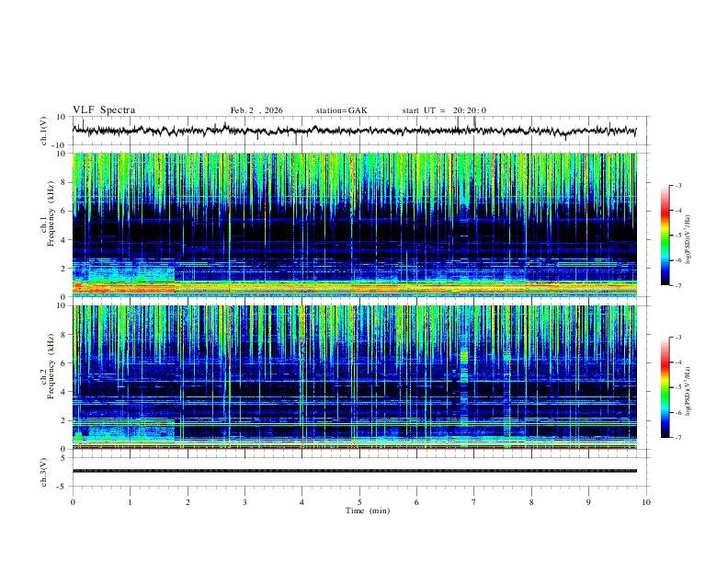Click the "2" kHz tick on ch.2 frequency axis
This screenshot has height=563, width=728.
(63, 420)
